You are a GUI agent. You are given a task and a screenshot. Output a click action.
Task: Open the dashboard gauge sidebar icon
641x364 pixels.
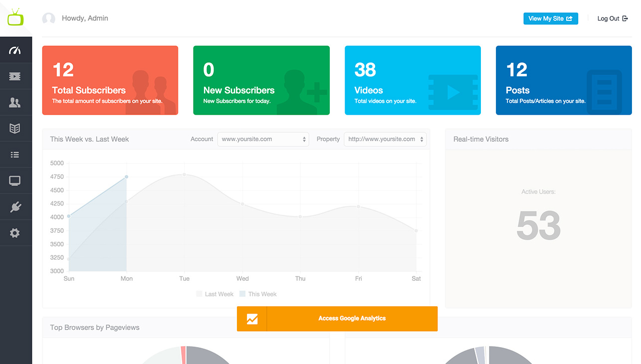coord(15,50)
